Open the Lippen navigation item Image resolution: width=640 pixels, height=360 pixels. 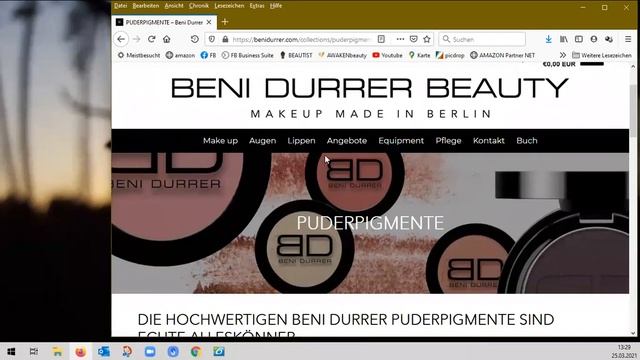[x=301, y=141]
